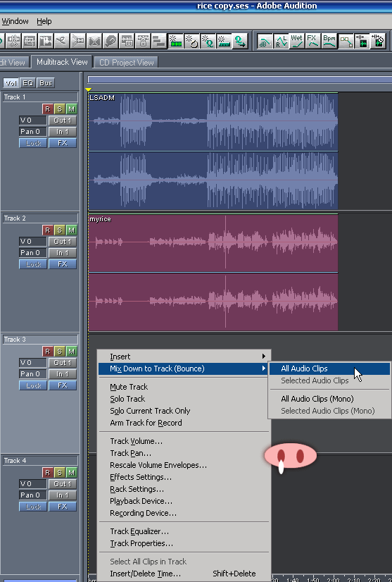The height and width of the screenshot is (582, 392).
Task: Click the green Q loop toolbar icon
Action: click(240, 41)
